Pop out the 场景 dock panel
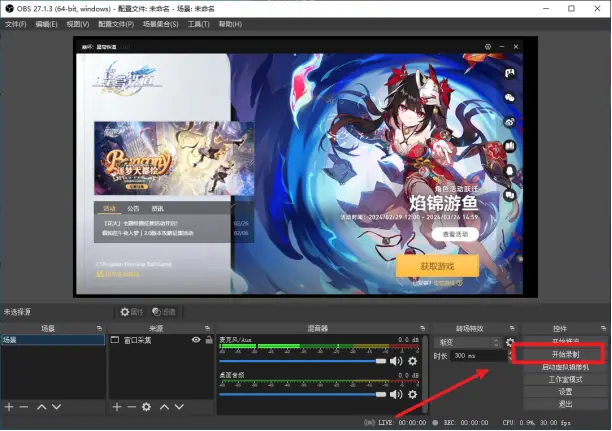Viewport: 612px width, 431px height. click(x=100, y=329)
